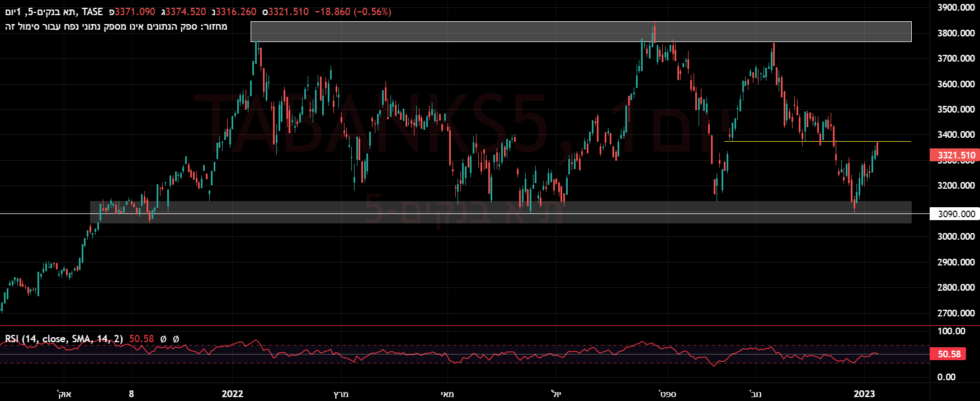Click the 8 date label on time axis
Viewport: 980px width, 401px height.
131,394
